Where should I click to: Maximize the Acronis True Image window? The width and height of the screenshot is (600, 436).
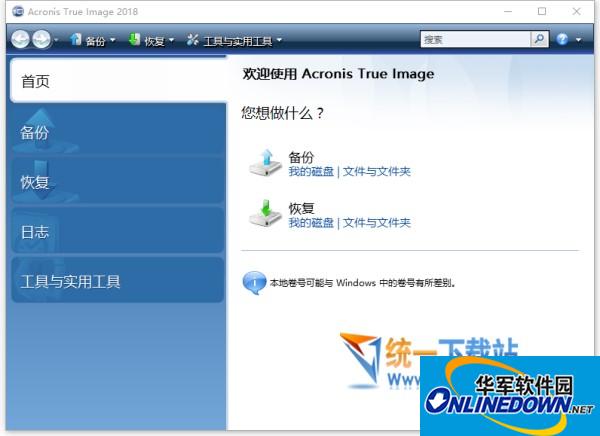click(542, 11)
